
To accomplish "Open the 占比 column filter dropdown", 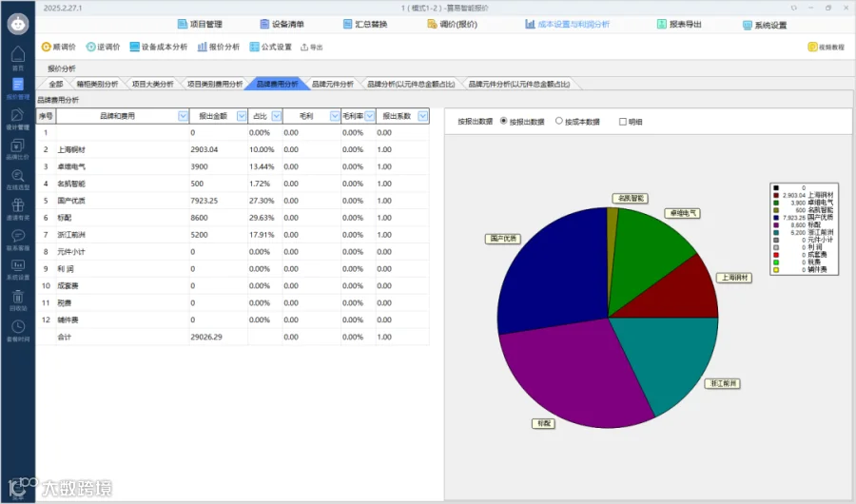I will (276, 116).
